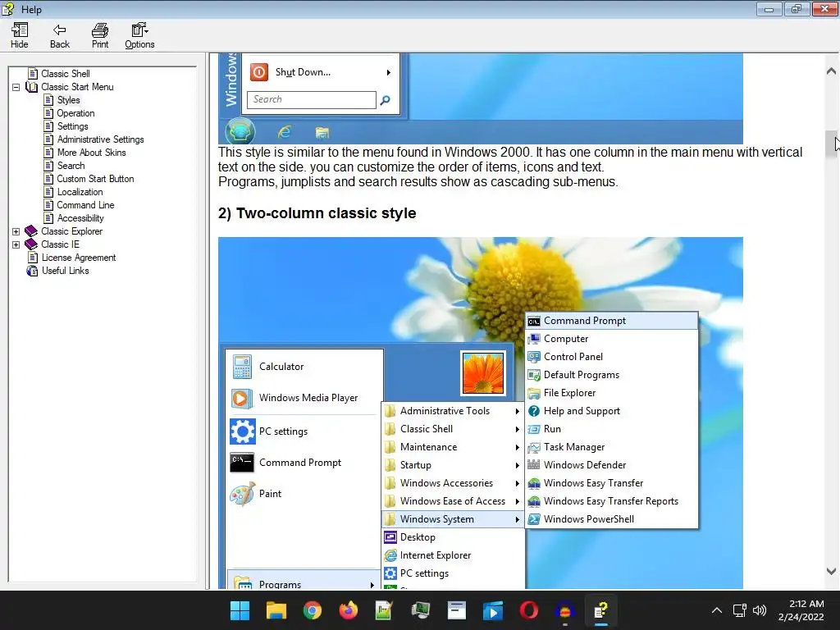The width and height of the screenshot is (840, 630).
Task: Open Administrative Settings topic
Action: 100,139
